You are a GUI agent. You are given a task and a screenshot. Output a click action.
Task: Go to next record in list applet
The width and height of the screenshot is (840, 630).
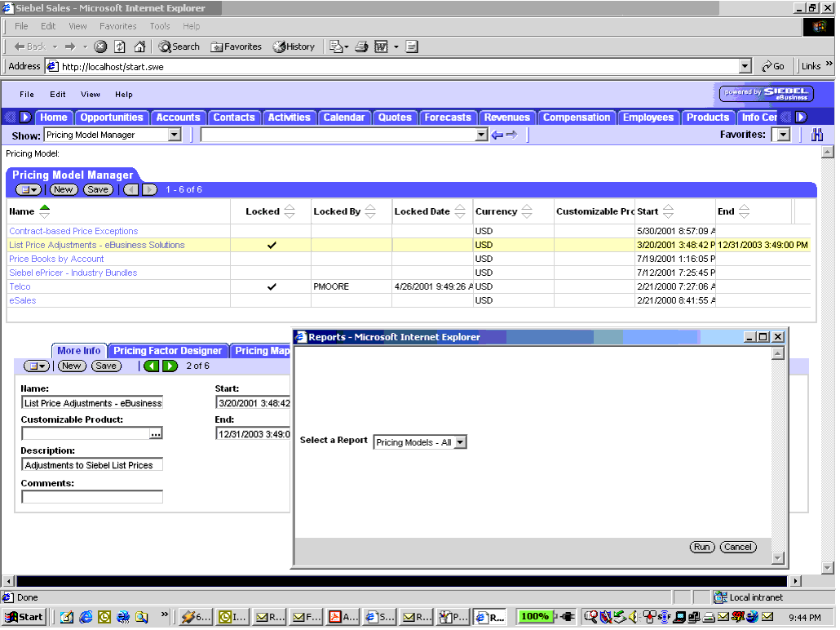[x=150, y=189]
